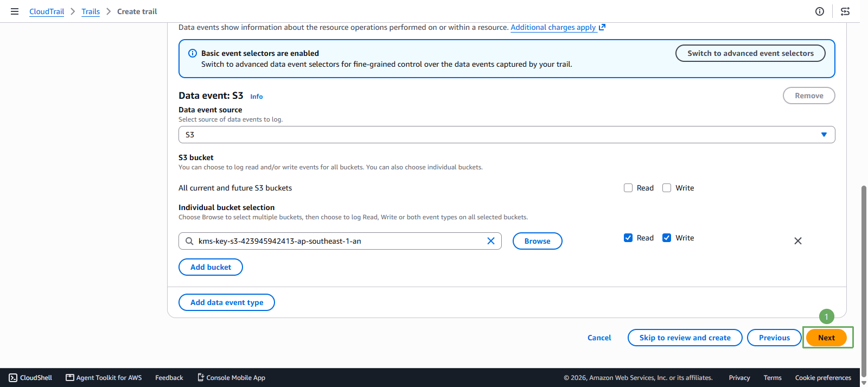The image size is (868, 387).
Task: Open the Info link for Data event: S3
Action: [x=257, y=97]
